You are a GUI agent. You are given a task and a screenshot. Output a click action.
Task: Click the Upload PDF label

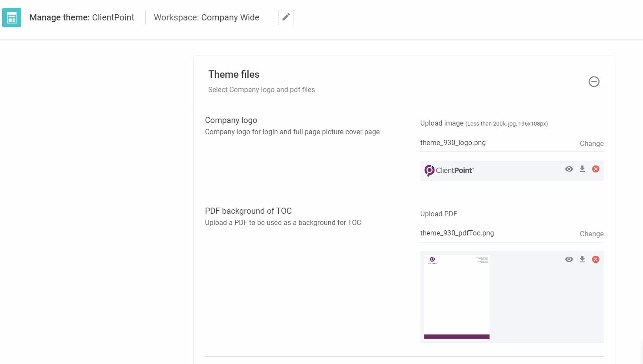pos(438,214)
